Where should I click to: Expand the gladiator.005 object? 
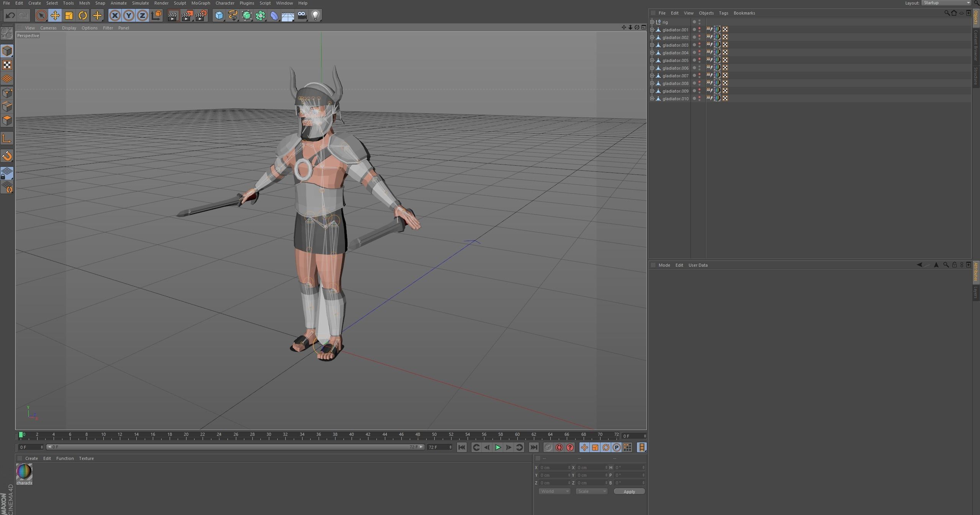coord(652,60)
